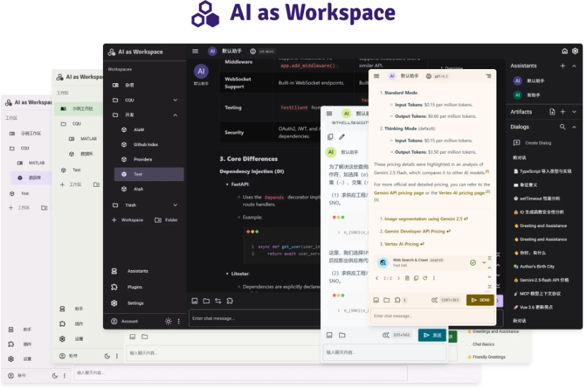Regenerate response icon in beige chat
Viewport: 586px width, 392px height.
click(425, 278)
